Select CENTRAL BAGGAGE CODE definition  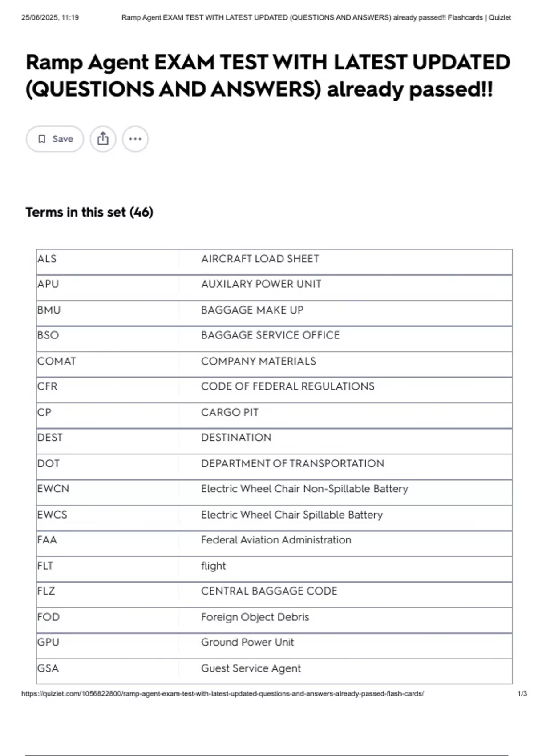pyautogui.click(x=269, y=591)
